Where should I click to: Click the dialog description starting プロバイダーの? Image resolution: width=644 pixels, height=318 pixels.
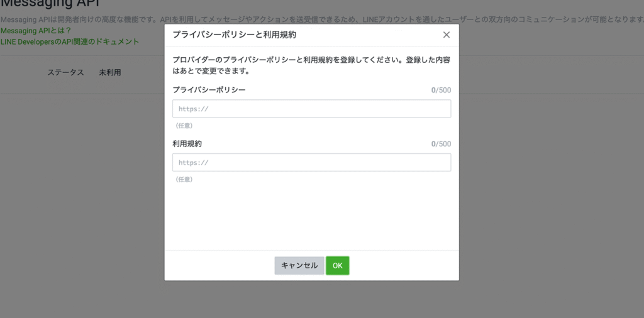(311, 65)
